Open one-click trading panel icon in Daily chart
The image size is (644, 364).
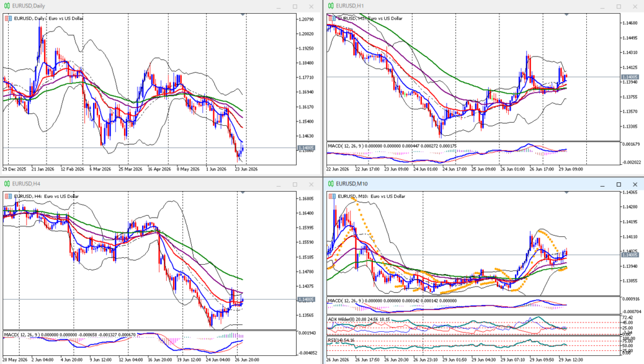[x=8, y=18]
